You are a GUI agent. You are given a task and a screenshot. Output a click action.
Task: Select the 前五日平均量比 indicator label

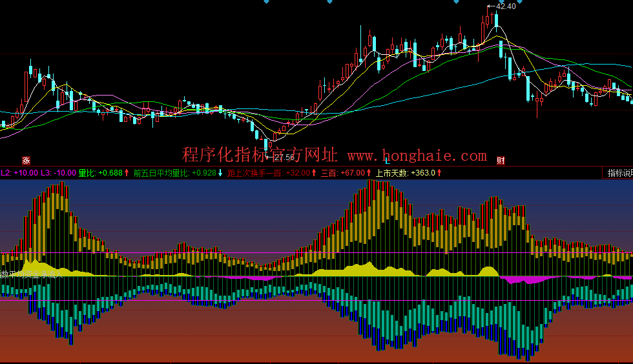click(174, 173)
